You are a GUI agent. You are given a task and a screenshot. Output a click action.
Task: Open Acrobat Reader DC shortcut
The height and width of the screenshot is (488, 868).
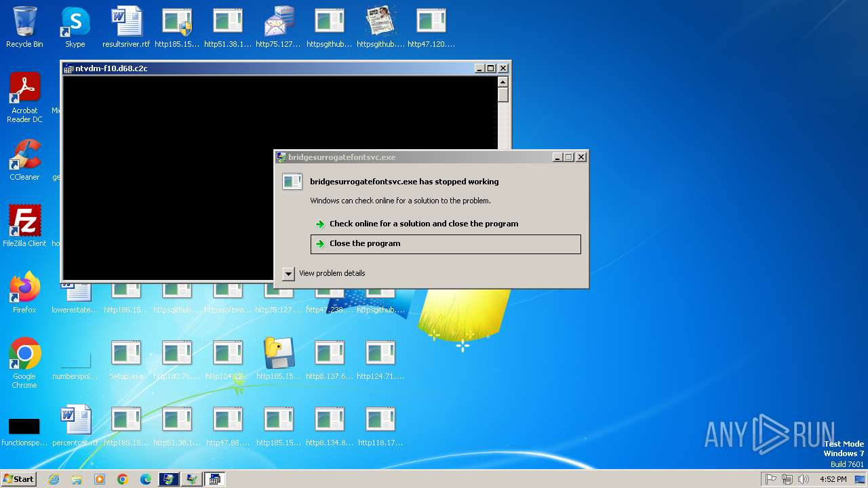point(24,98)
